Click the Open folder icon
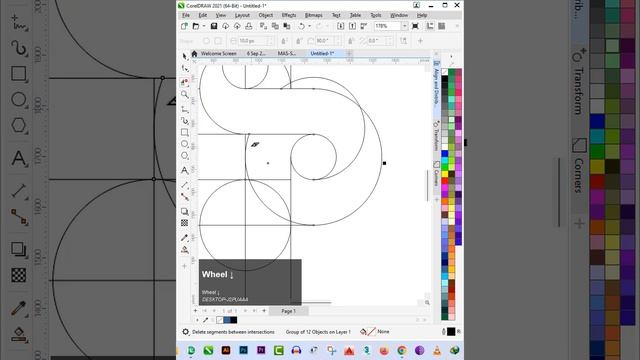The width and height of the screenshot is (640, 360). pyautogui.click(x=196, y=26)
